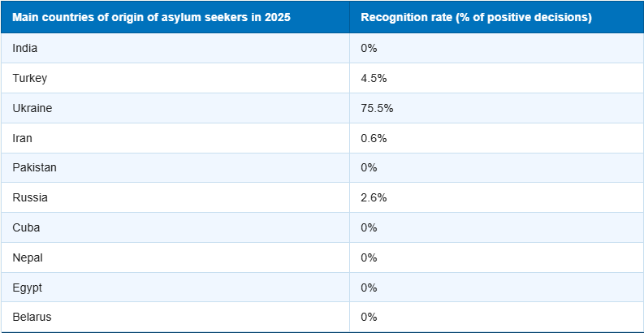Click Turkey's 4.5% recognition rate
Screen dimensions: 644x333
tap(374, 78)
